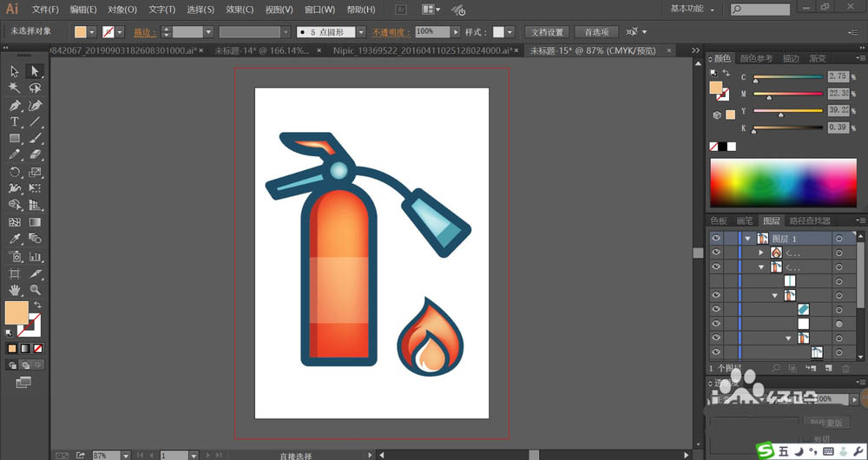Select the Eyedropper tool
This screenshot has width=868, height=460.
15,240
